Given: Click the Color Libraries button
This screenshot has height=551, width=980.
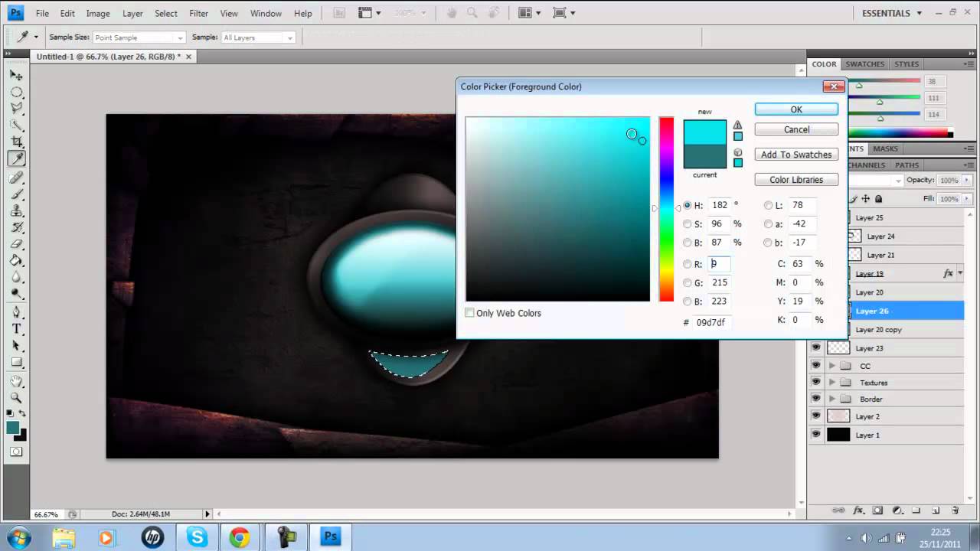Looking at the screenshot, I should (x=796, y=180).
